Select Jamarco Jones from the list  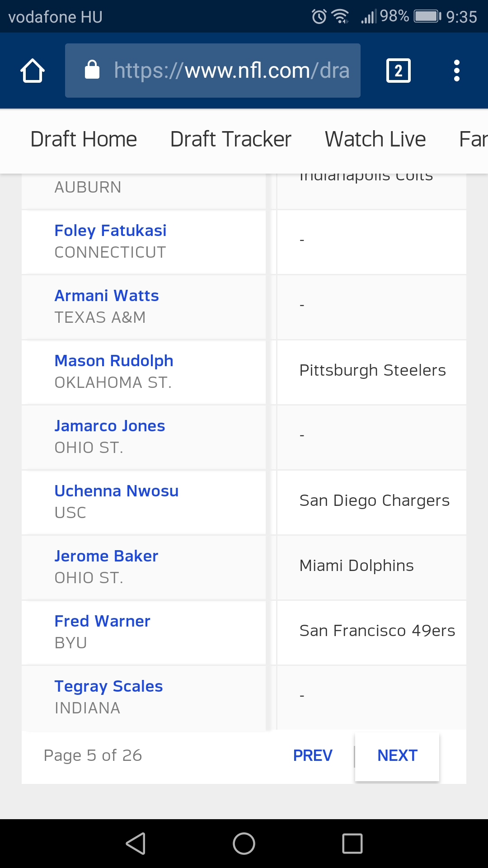110,426
